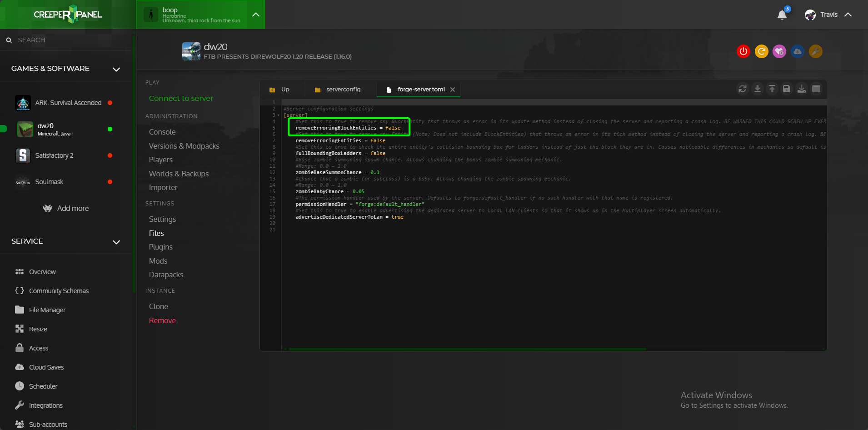
Task: Expand the boop profile dropdown chevron
Action: coord(256,15)
